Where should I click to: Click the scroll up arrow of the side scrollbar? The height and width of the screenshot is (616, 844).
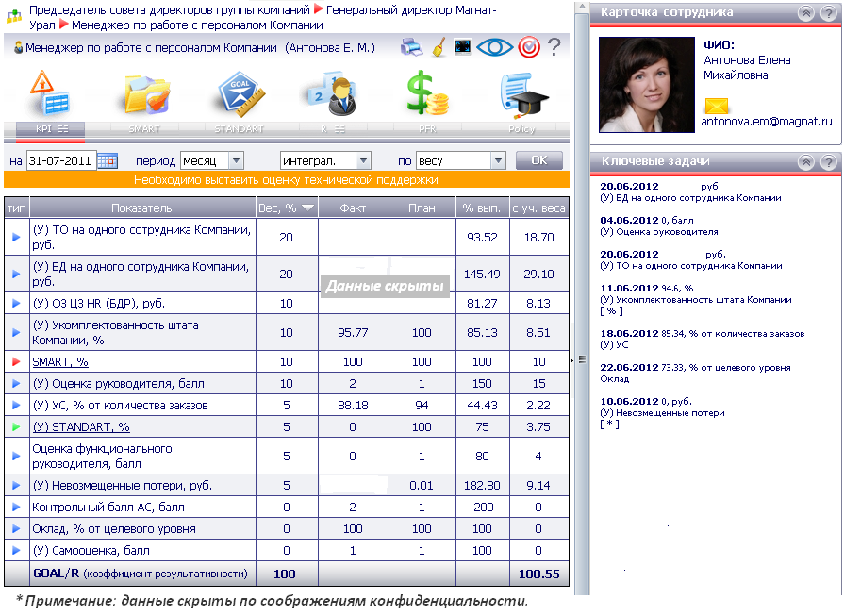coord(582,8)
